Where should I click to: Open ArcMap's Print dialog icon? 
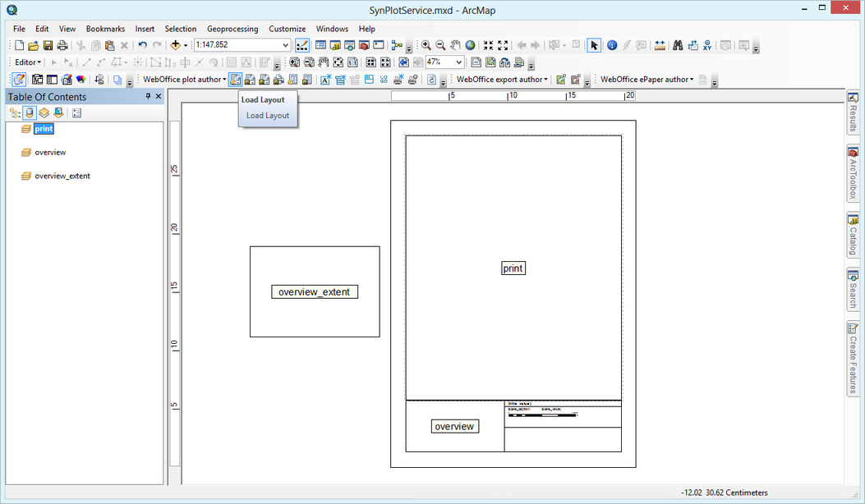(x=62, y=45)
